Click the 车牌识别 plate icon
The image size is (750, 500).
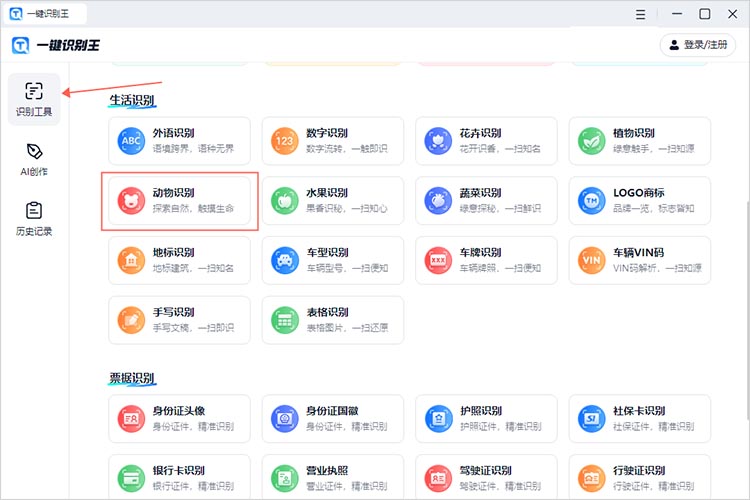click(x=438, y=260)
